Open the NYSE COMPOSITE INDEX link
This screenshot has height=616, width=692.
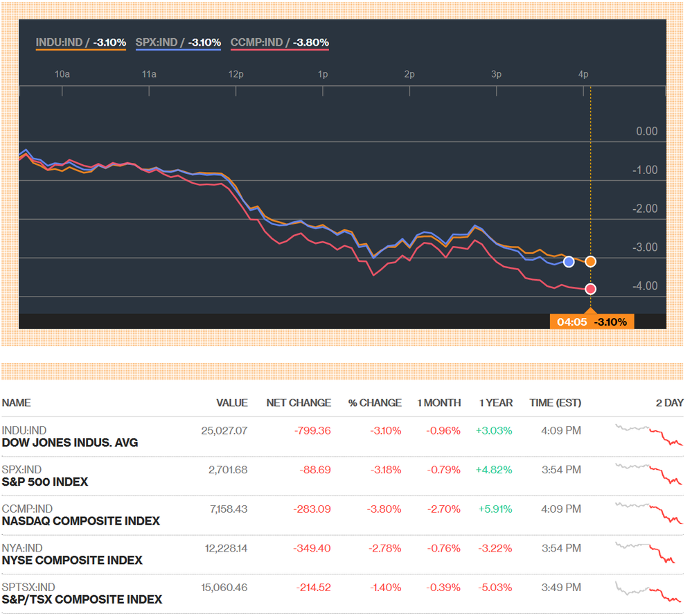pos(72,561)
